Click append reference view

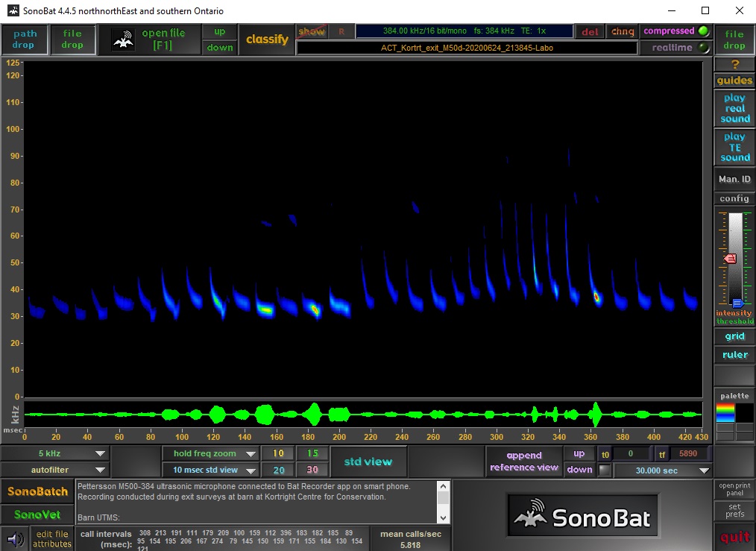point(524,462)
